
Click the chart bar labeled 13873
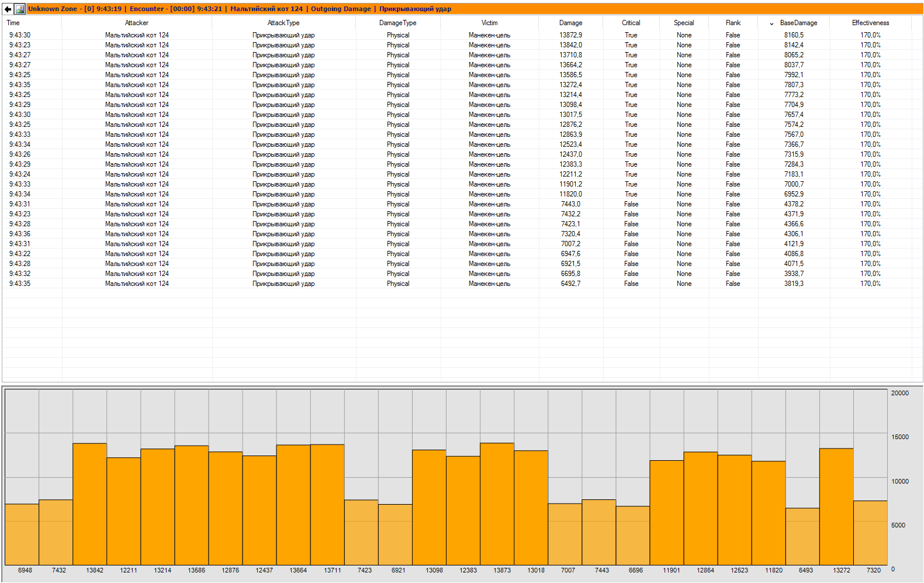497,504
